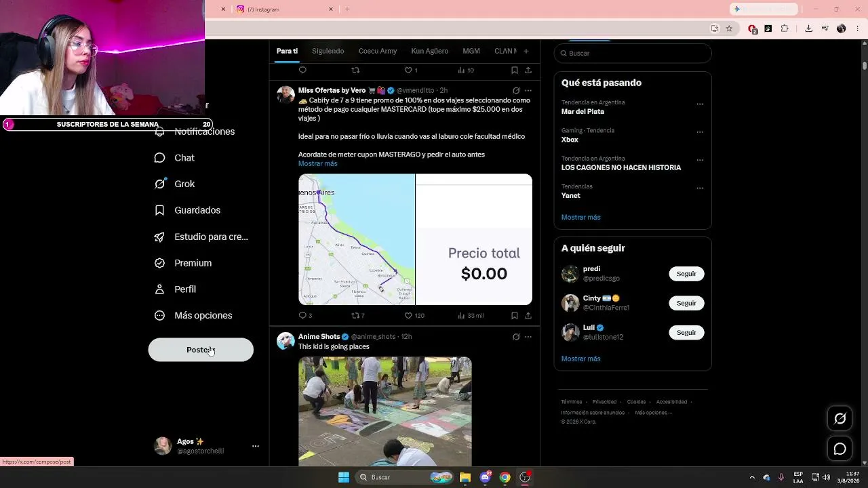
Task: Open the Chrome extensions puzzle icon
Action: pyautogui.click(x=785, y=28)
